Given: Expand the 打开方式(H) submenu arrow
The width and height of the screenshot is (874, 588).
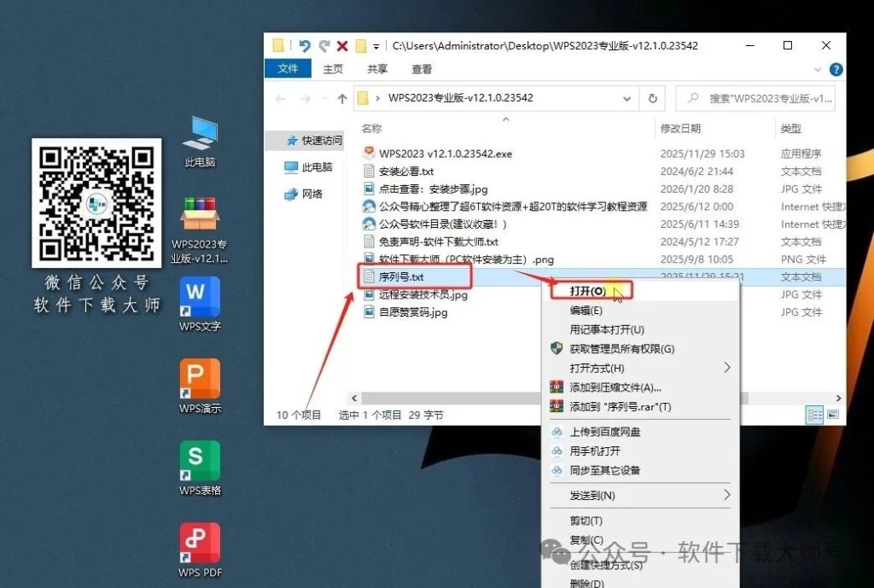Looking at the screenshot, I should point(725,367).
